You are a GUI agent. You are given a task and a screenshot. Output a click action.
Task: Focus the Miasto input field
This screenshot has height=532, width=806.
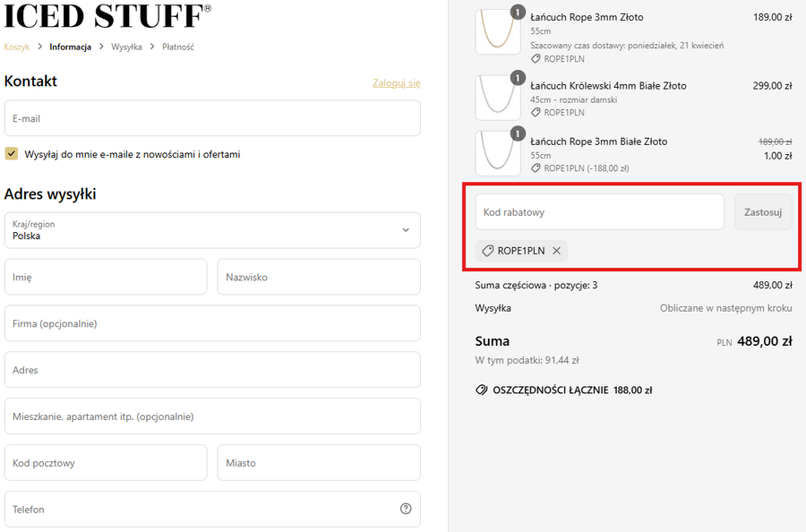pos(319,463)
